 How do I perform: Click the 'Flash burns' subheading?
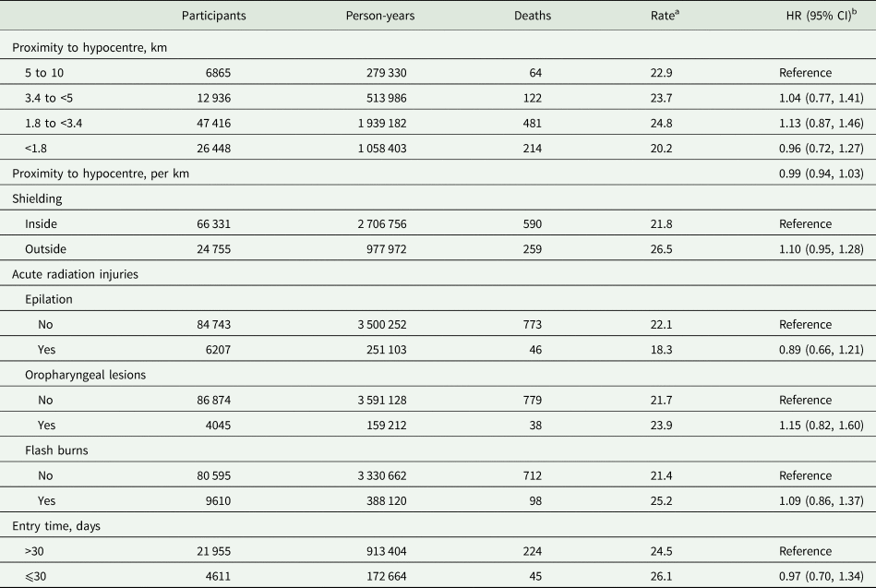(57, 450)
